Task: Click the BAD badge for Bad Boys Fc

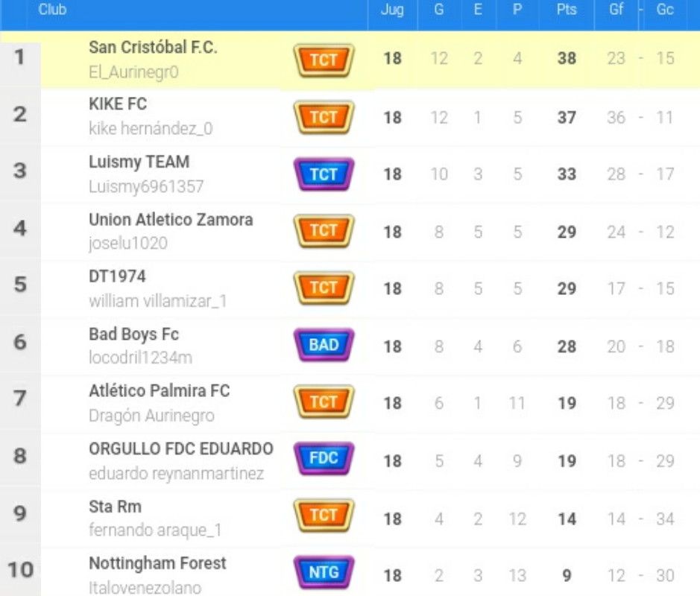Action: click(x=324, y=345)
